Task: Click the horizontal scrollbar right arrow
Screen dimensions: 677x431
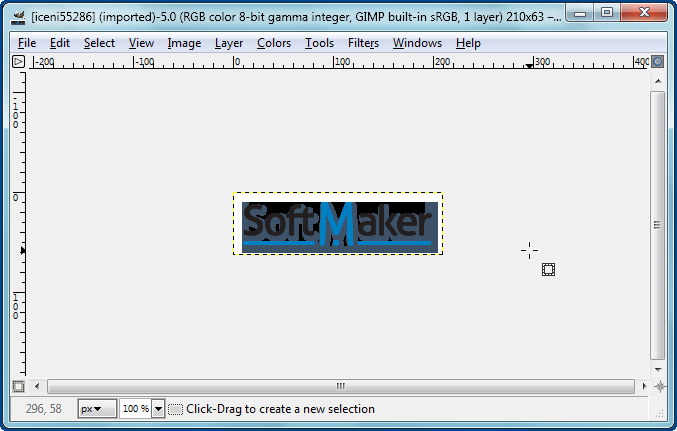Action: click(642, 386)
